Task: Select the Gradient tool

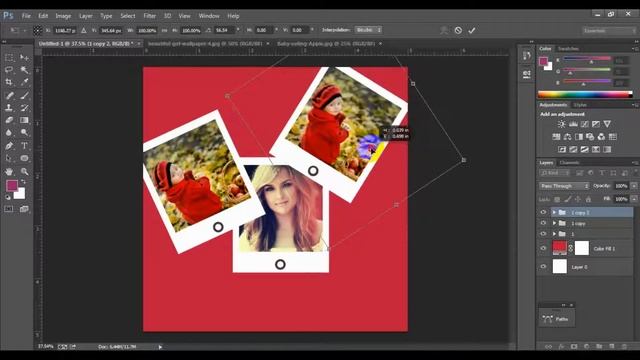Action: pos(24,120)
